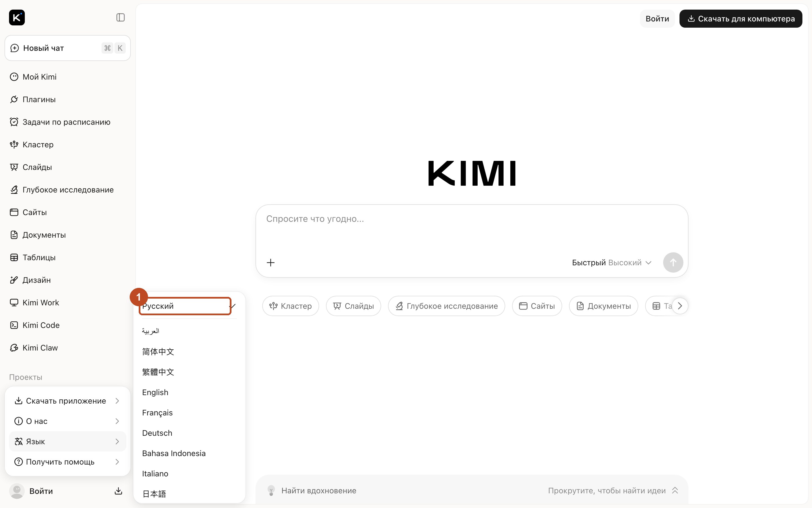Click the plus attach icon
The image size is (812, 508).
click(x=270, y=263)
